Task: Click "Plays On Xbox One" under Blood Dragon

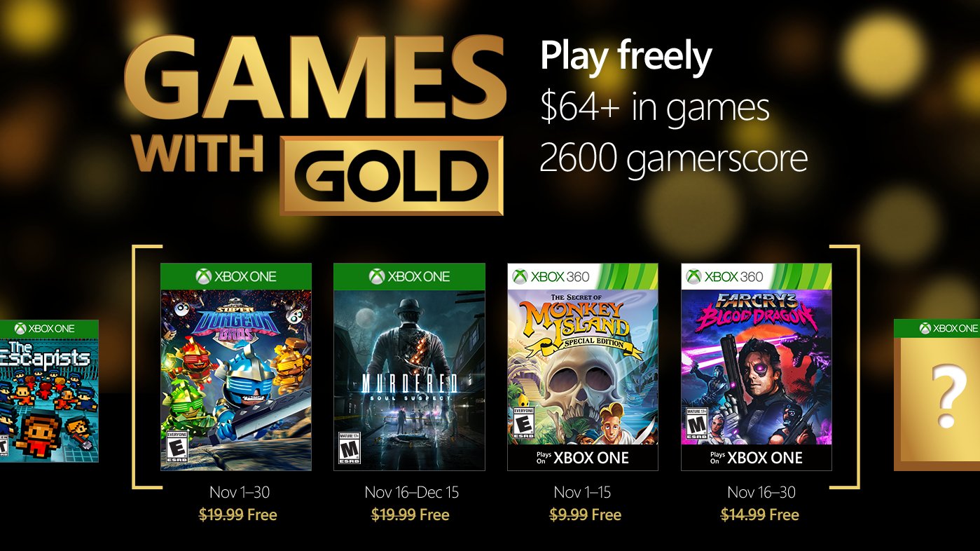Action: 756,458
